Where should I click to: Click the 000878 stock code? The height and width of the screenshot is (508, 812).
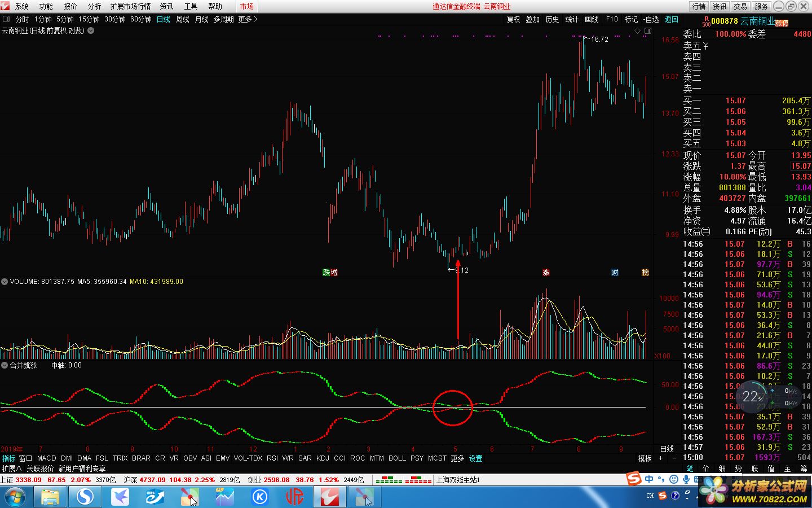724,21
